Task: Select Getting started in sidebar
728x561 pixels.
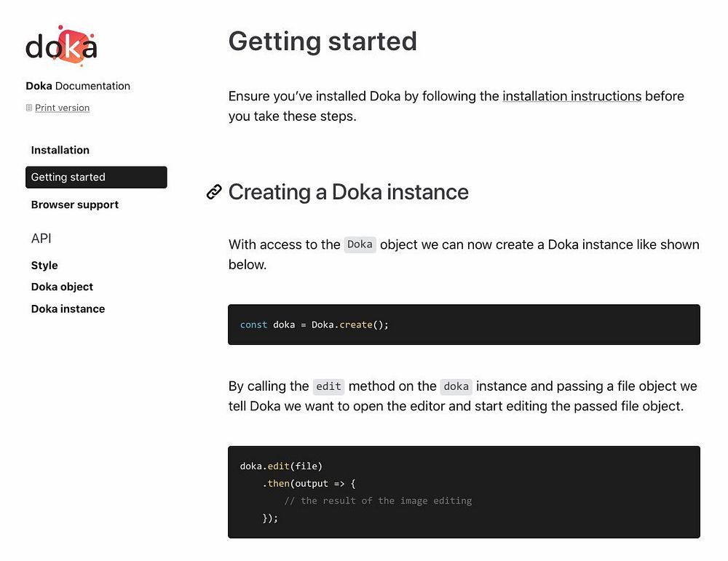Action: coord(96,177)
